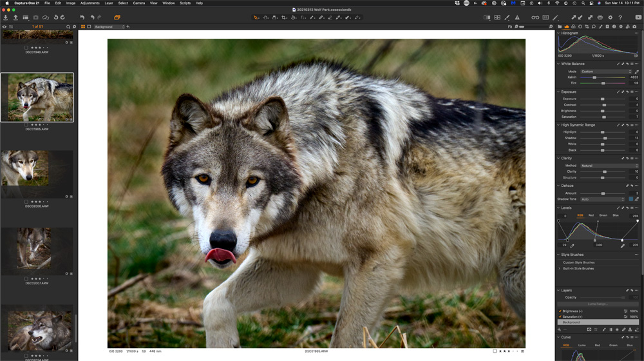This screenshot has width=644, height=361.
Task: Click the white balance eyedropper picker
Action: 637,72
